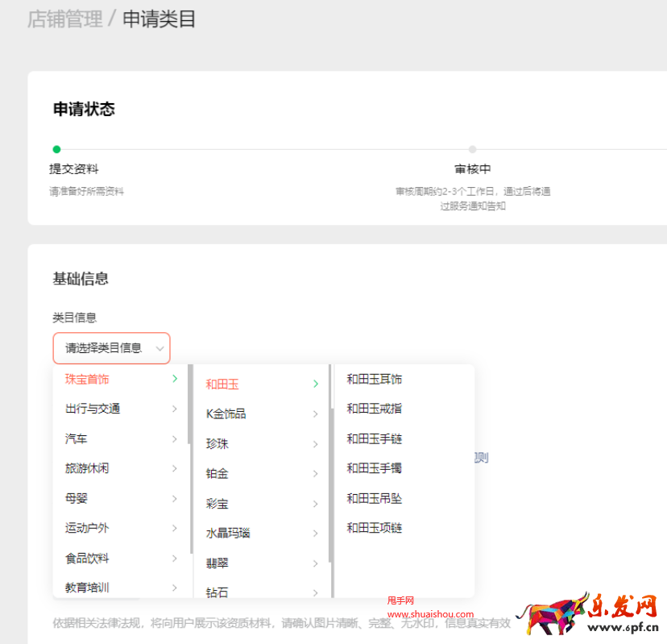Click the chevron arrow next to 教育培训
Screen dimensions: 667x644
pos(176,588)
